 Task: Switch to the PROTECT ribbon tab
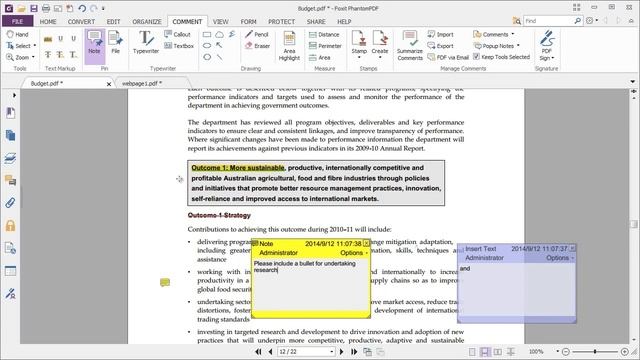click(282, 21)
